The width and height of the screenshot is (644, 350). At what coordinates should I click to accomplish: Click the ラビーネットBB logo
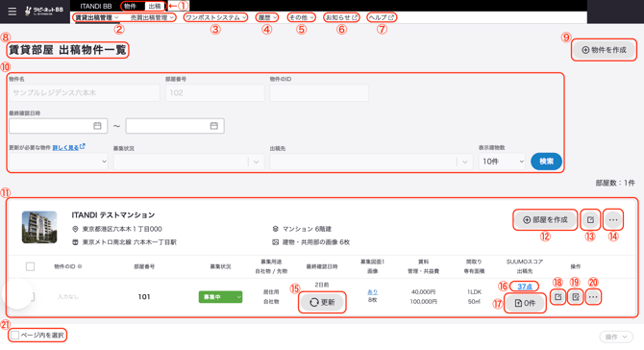(x=44, y=11)
